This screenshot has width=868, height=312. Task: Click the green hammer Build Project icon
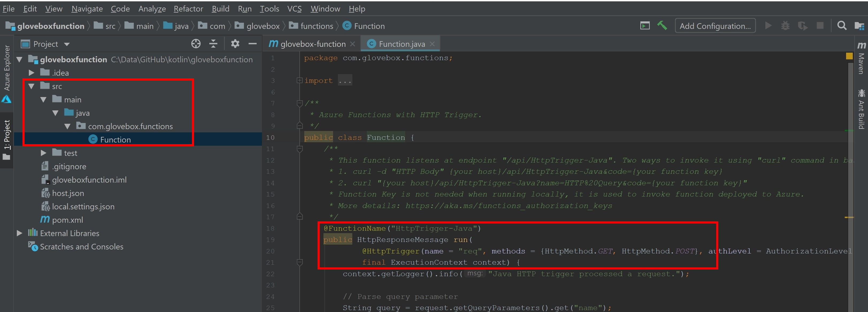click(x=662, y=26)
